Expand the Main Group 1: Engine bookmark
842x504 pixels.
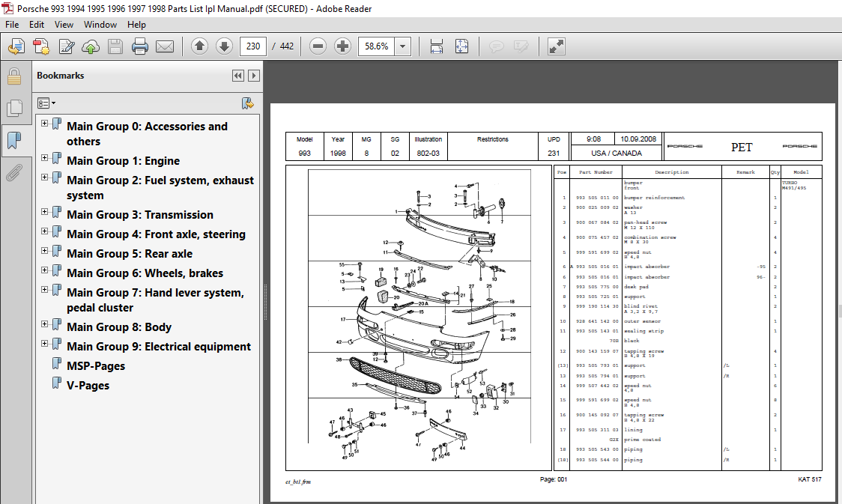(x=44, y=158)
